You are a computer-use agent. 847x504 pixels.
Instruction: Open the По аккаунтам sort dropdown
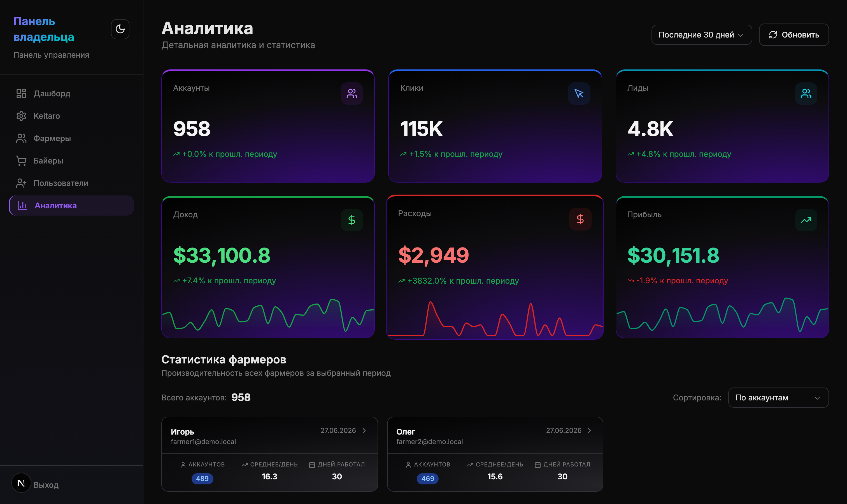coord(778,398)
